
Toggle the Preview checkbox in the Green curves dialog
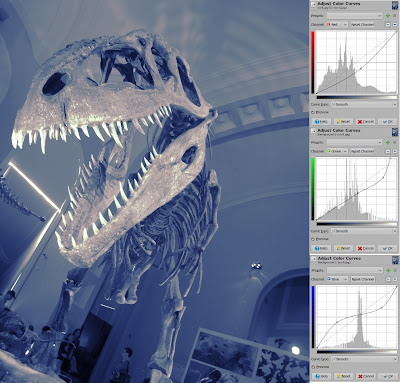coord(313,239)
